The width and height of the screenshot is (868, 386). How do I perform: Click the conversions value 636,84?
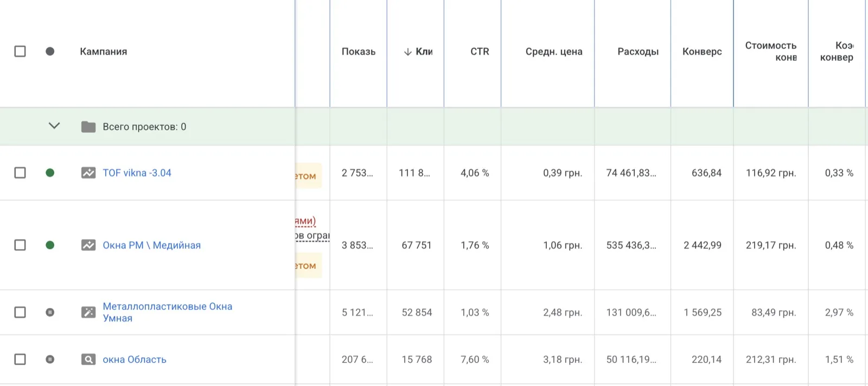click(706, 173)
